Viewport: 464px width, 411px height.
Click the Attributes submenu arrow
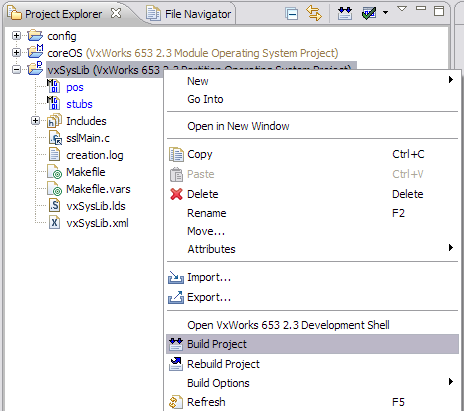(451, 247)
